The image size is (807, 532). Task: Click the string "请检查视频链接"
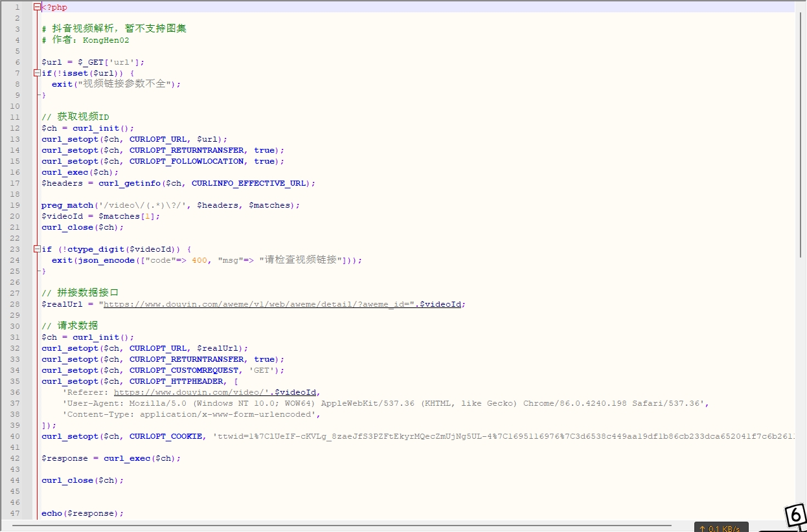click(x=301, y=260)
